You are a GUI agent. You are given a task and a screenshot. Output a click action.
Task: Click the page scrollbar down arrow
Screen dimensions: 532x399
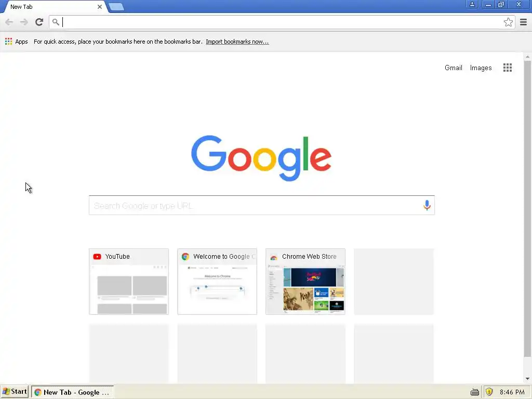pyautogui.click(x=527, y=379)
